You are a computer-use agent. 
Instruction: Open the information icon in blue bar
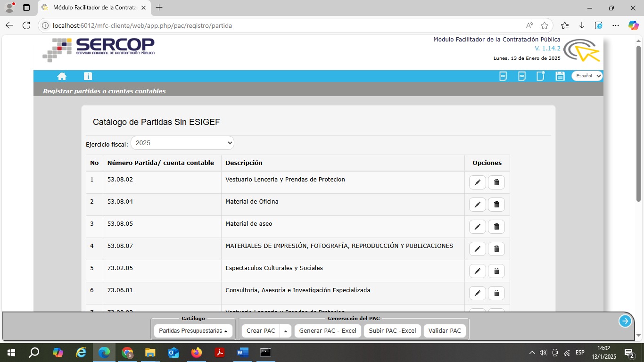pos(88,76)
